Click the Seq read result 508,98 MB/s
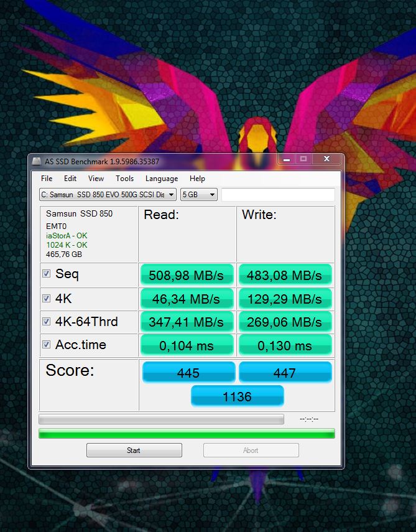 (x=187, y=275)
